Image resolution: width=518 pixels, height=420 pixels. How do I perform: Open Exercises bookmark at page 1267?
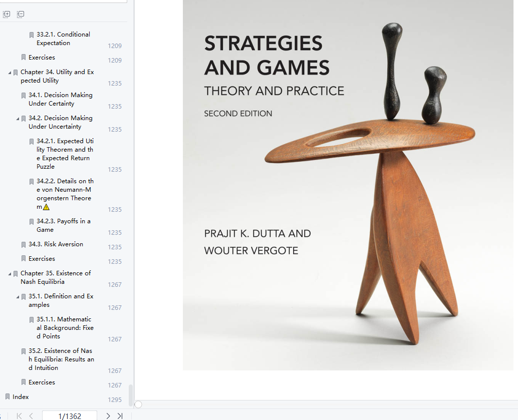(x=42, y=382)
